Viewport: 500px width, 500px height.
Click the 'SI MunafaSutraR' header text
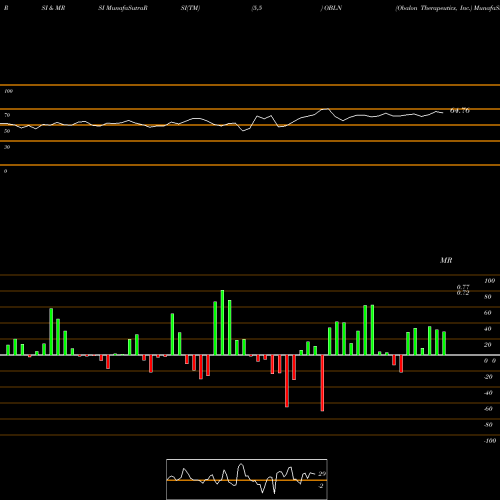(123, 8)
